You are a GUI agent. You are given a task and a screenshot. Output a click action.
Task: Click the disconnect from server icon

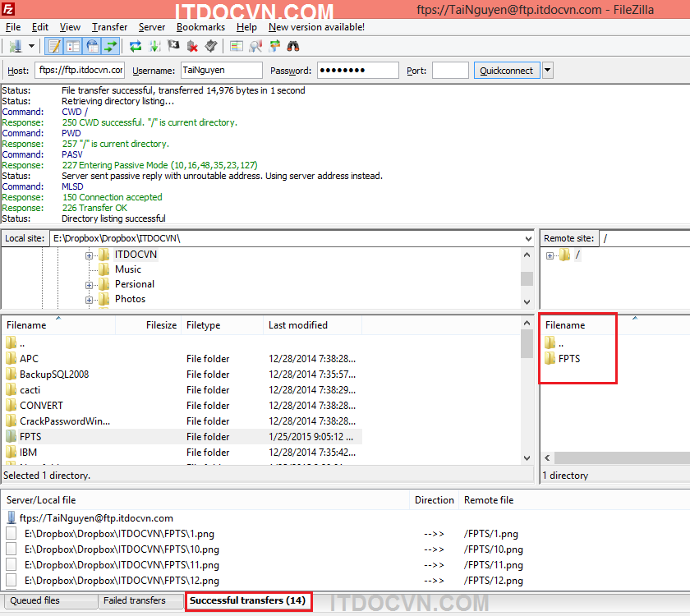[x=192, y=46]
